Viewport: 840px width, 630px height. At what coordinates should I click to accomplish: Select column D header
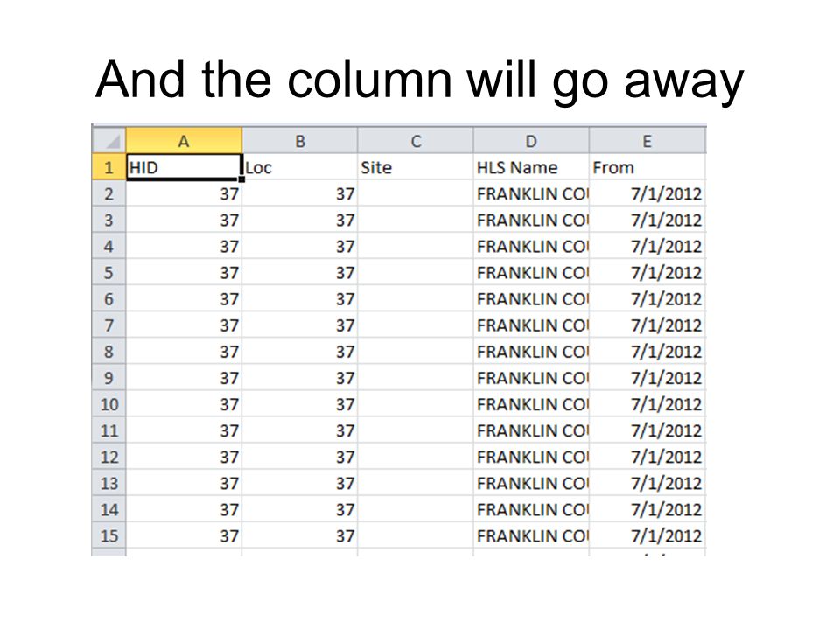(x=531, y=141)
